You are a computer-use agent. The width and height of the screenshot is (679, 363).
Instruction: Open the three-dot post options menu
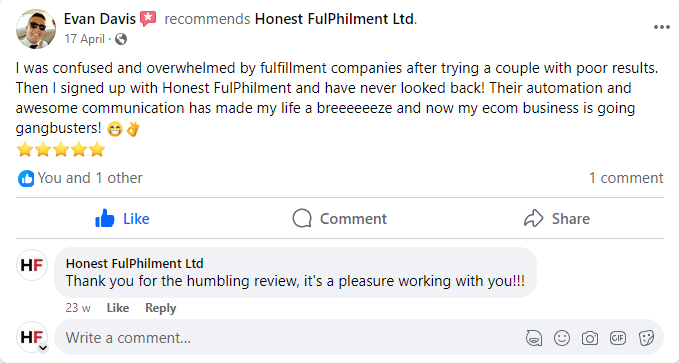[x=662, y=27]
